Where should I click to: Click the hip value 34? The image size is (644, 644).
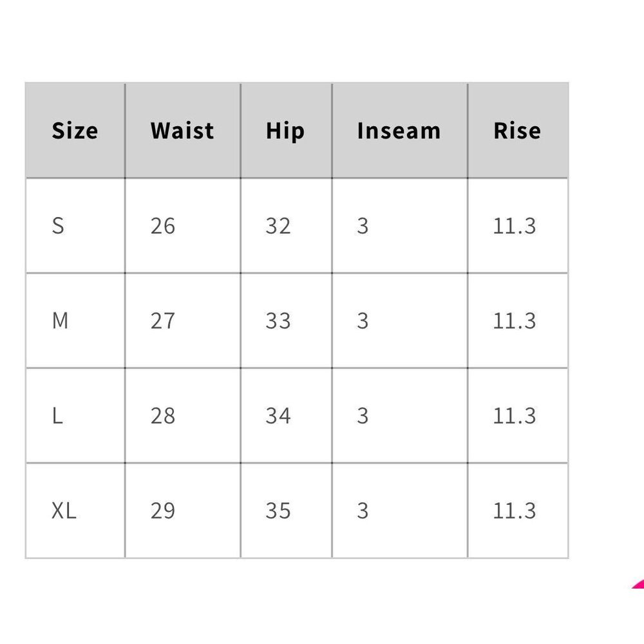pyautogui.click(x=278, y=415)
